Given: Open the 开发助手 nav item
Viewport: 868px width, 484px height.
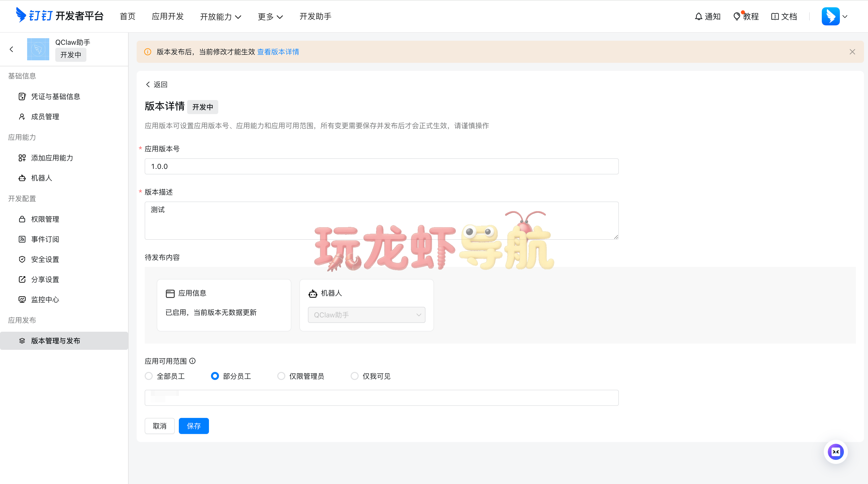Looking at the screenshot, I should [x=315, y=17].
